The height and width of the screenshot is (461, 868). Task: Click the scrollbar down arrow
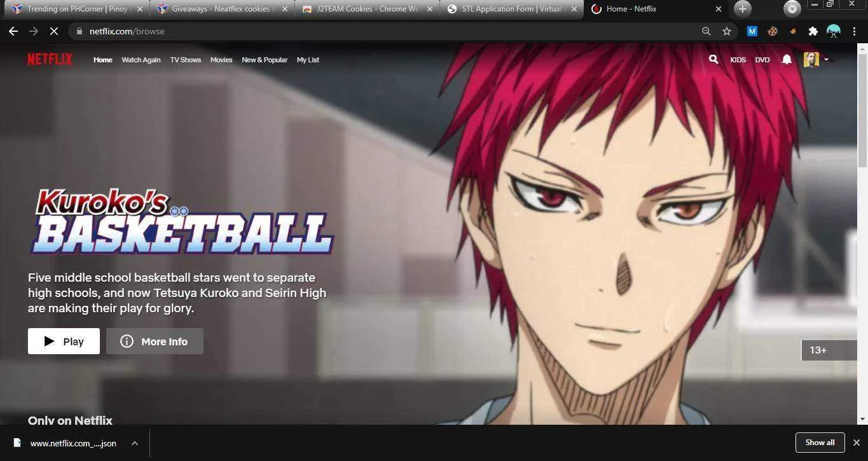tap(863, 420)
